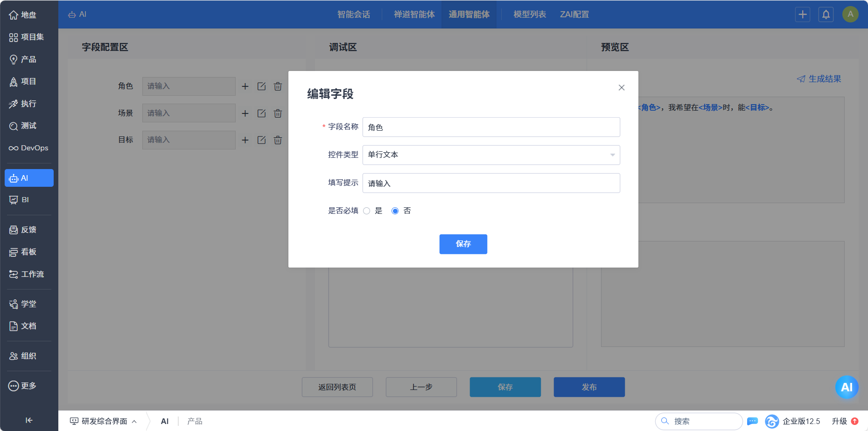Switch to the 智能会话 tab

(353, 14)
